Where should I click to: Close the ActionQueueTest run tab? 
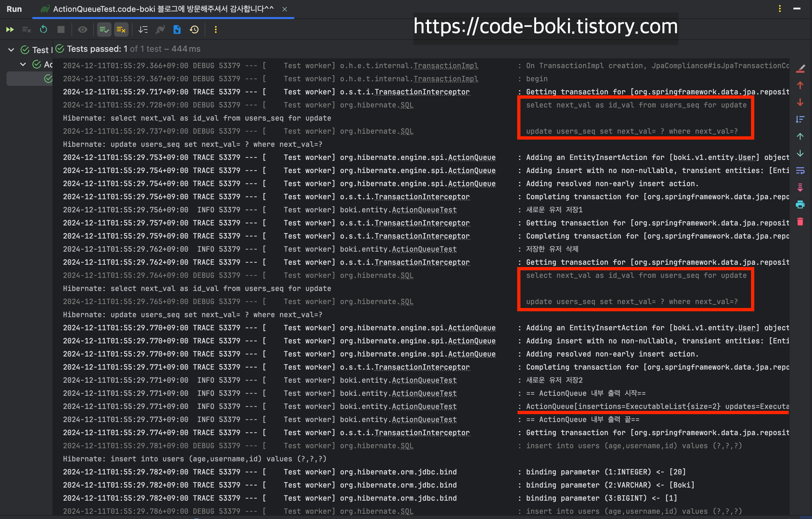point(285,9)
